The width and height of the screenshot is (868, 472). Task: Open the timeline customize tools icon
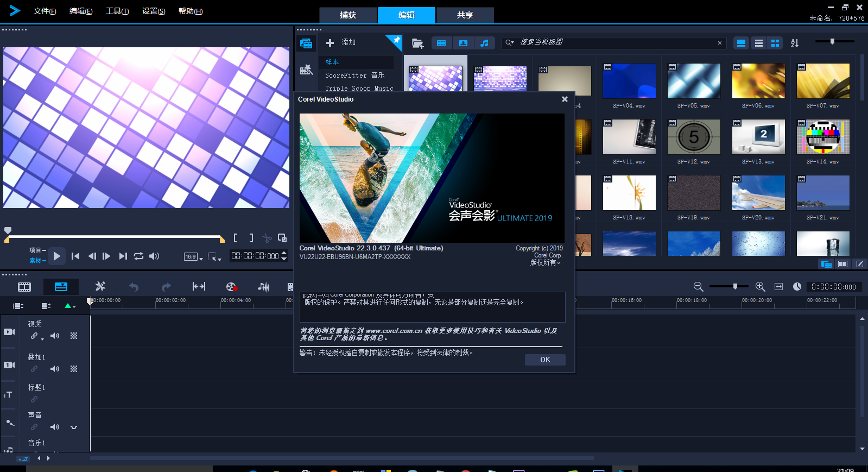(100, 286)
